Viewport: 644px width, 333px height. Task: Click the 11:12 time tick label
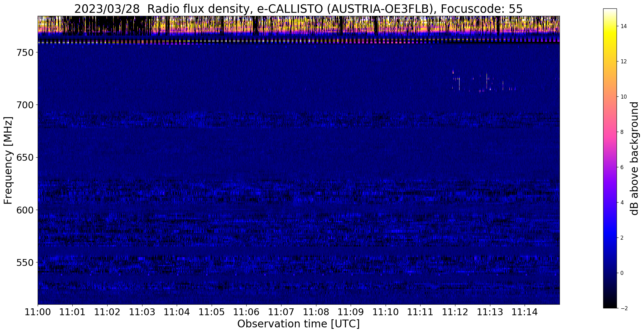coord(455,312)
